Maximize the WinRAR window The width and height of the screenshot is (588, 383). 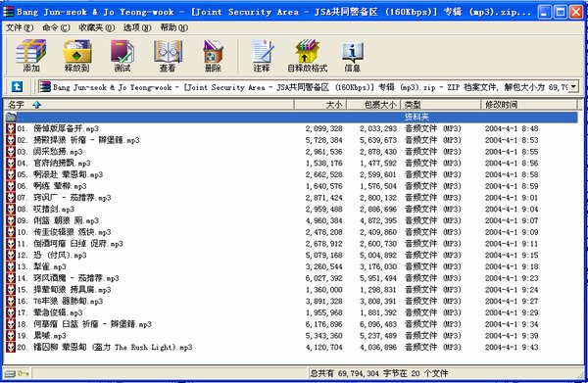560,13
